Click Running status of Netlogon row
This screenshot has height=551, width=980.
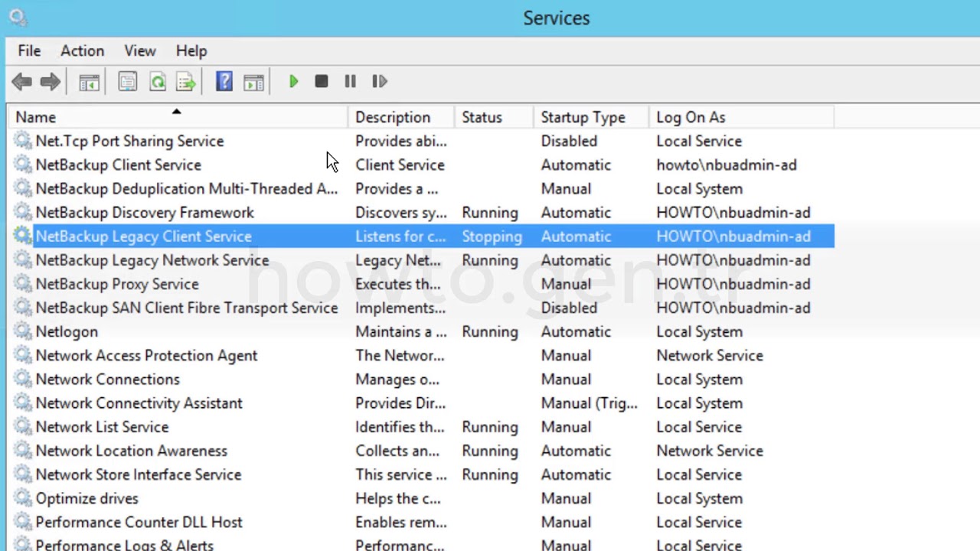point(490,332)
